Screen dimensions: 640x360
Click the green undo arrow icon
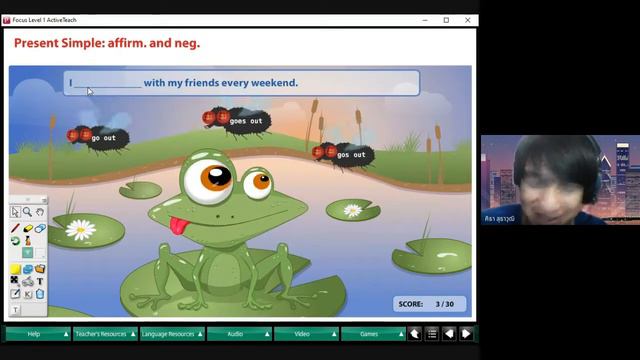pos(15,241)
